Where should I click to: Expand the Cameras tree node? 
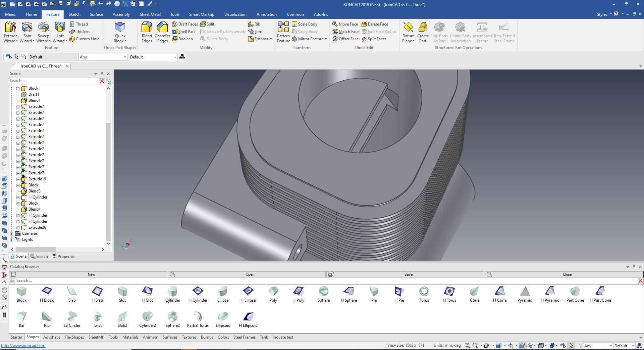click(12, 234)
